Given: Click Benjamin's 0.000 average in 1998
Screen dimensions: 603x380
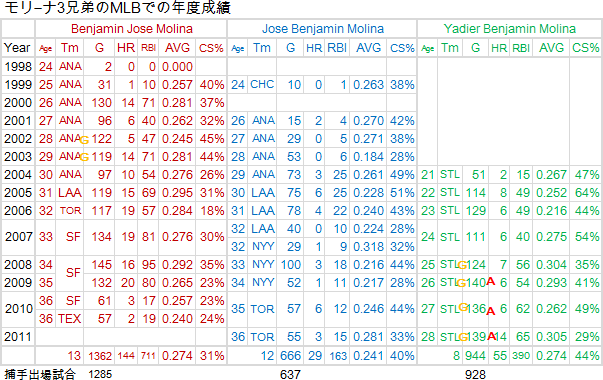Looking at the screenshot, I should pos(177,67).
